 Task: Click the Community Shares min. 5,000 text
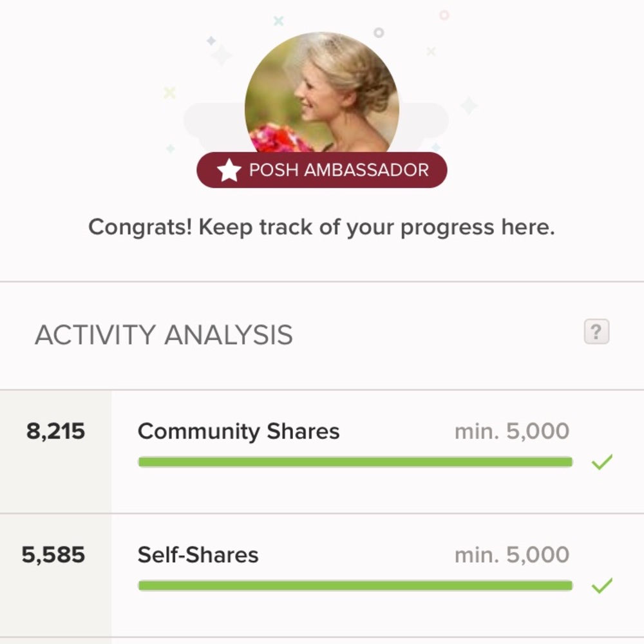pyautogui.click(x=512, y=431)
